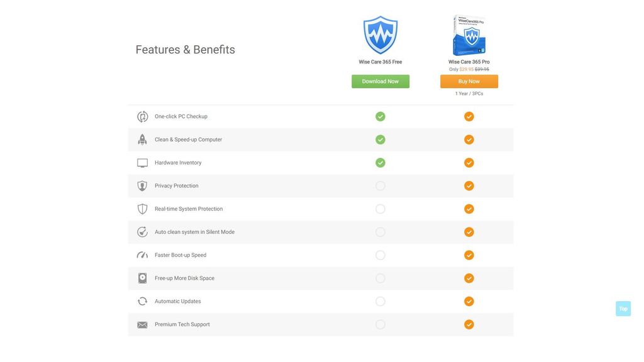Image resolution: width=644 pixels, height=362 pixels.
Task: Click the Buy Now button
Action: pyautogui.click(x=469, y=80)
